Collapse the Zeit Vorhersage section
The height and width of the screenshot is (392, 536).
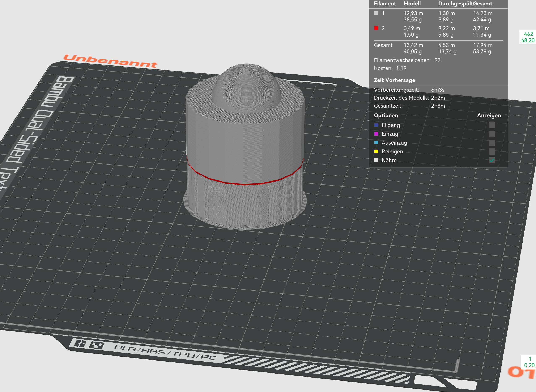click(395, 80)
